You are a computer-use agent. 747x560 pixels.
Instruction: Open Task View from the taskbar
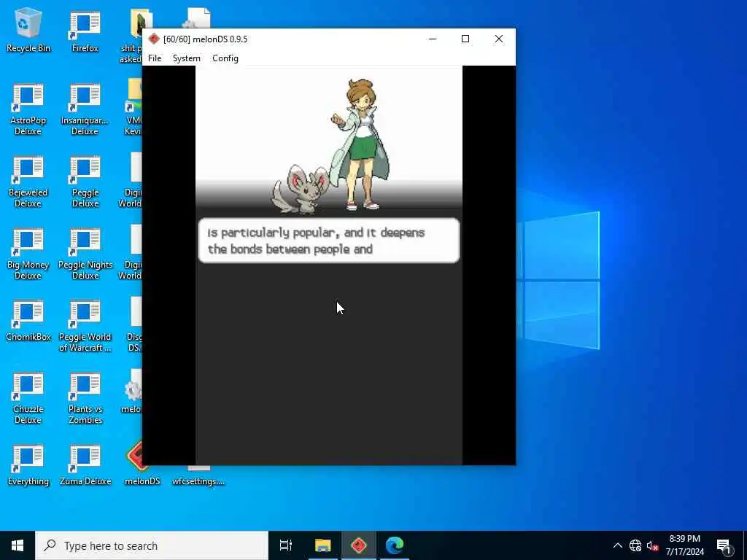286,545
